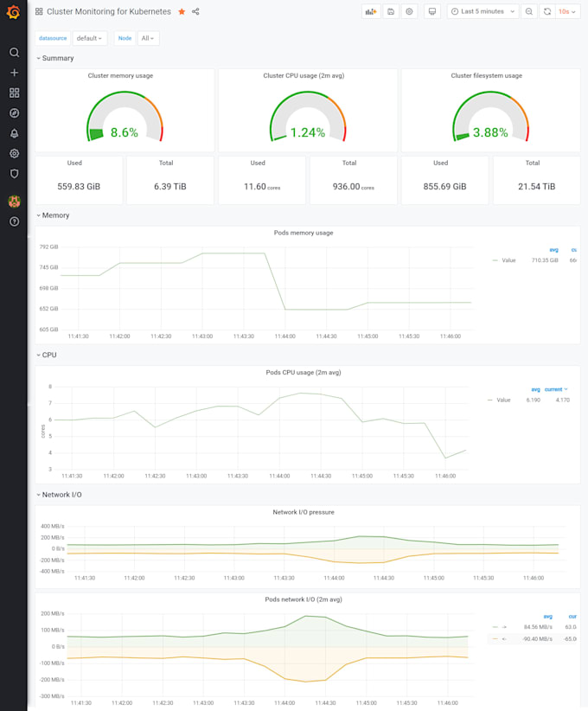Save the dashboard with the save icon
Viewport: 588px width, 711px height.
(x=391, y=12)
